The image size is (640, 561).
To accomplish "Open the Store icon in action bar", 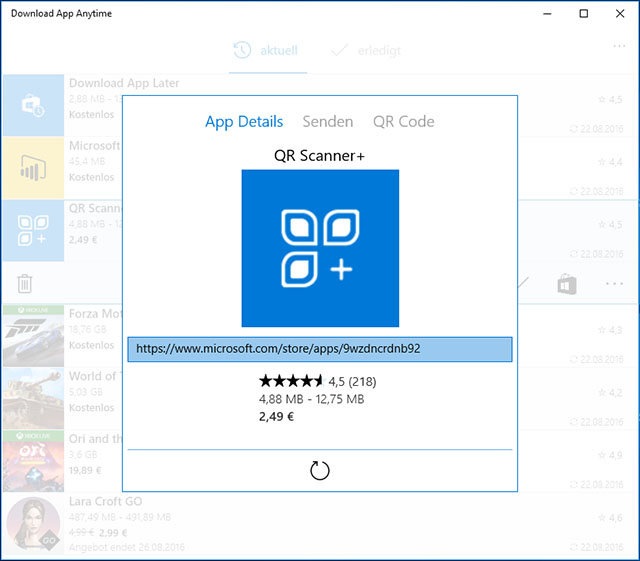I will click(567, 284).
